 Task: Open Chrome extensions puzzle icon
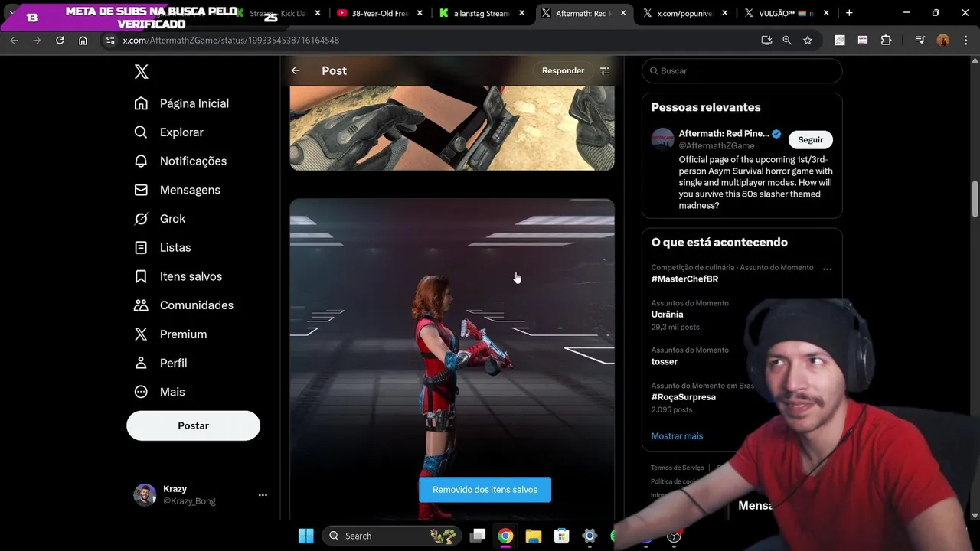tap(886, 40)
